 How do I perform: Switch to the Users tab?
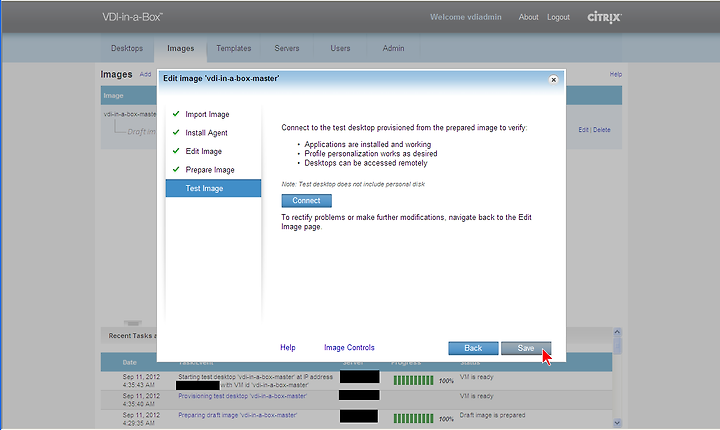pos(340,48)
